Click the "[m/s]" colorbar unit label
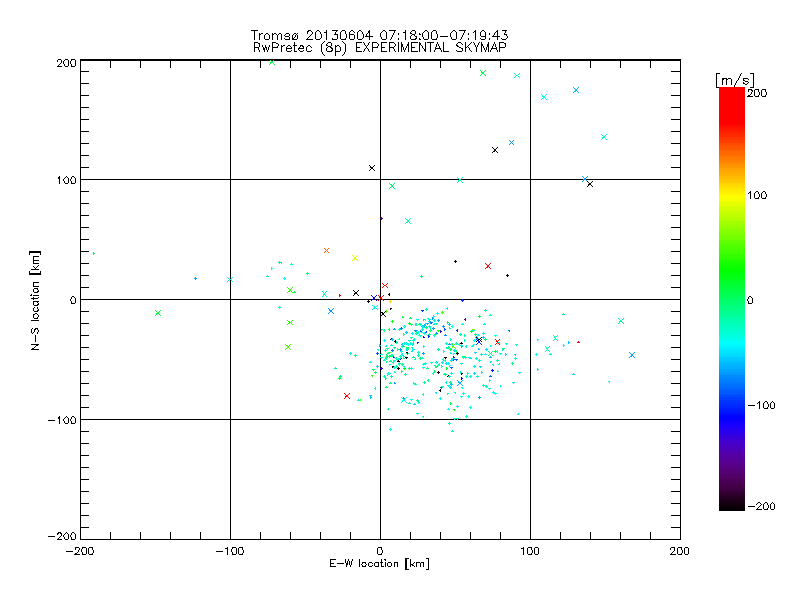800x600 pixels. 734,80
